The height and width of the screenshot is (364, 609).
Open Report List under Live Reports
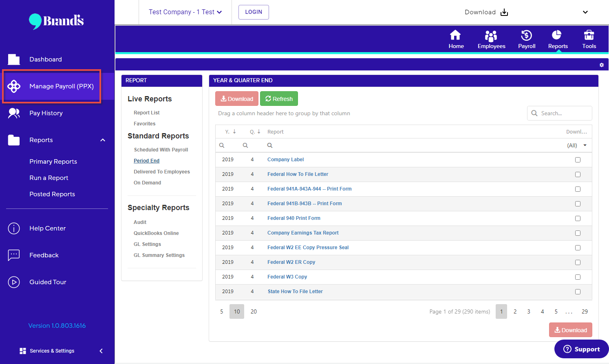[x=147, y=113]
